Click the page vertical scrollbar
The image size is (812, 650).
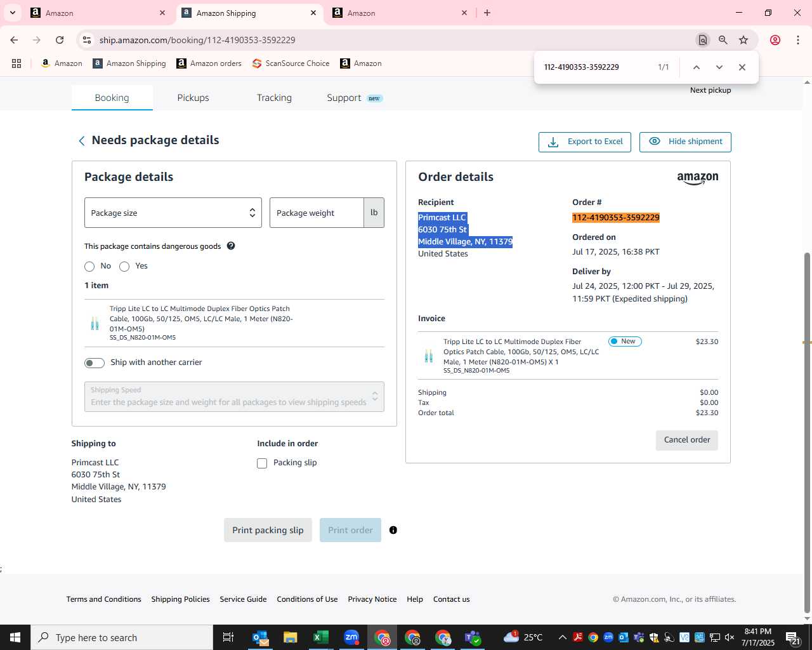(807, 432)
